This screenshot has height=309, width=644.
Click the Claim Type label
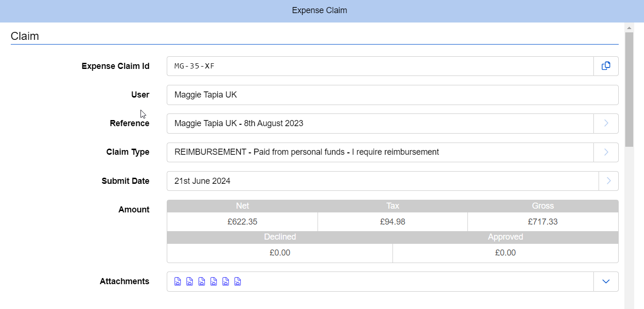(x=128, y=152)
